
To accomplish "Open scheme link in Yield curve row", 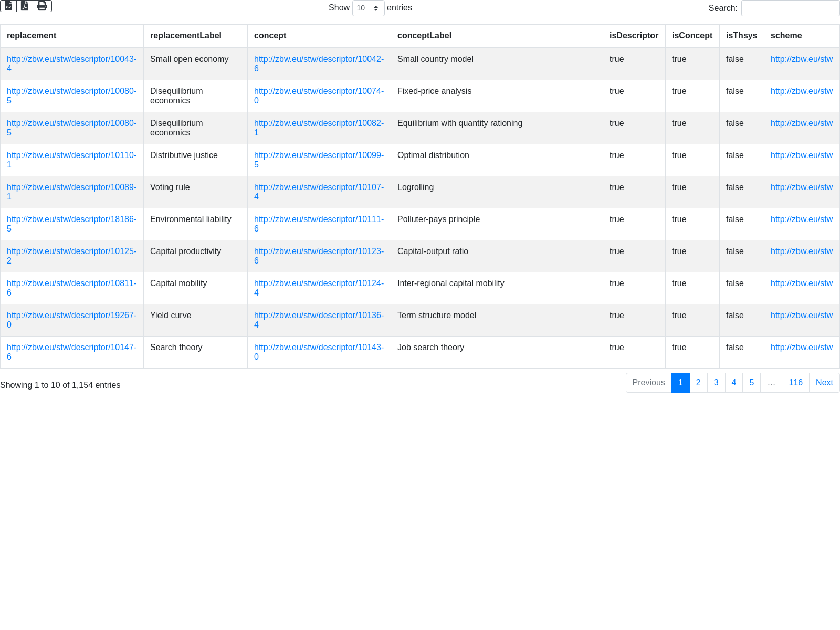I will click(x=801, y=316).
